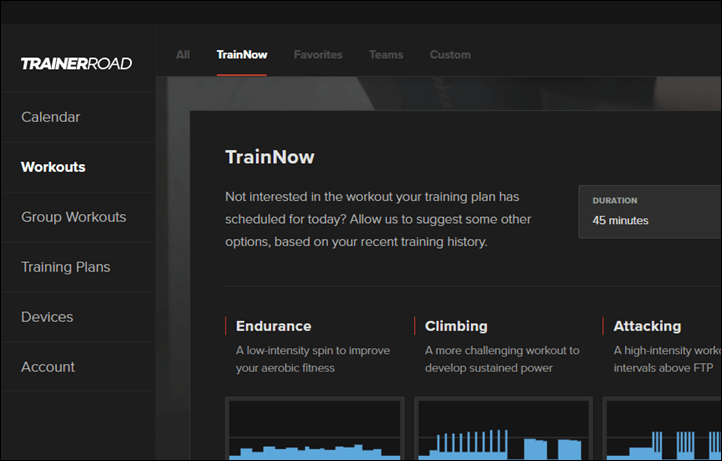Viewport: 722px width, 461px height.
Task: Select the Endurance workout heading
Action: (274, 326)
